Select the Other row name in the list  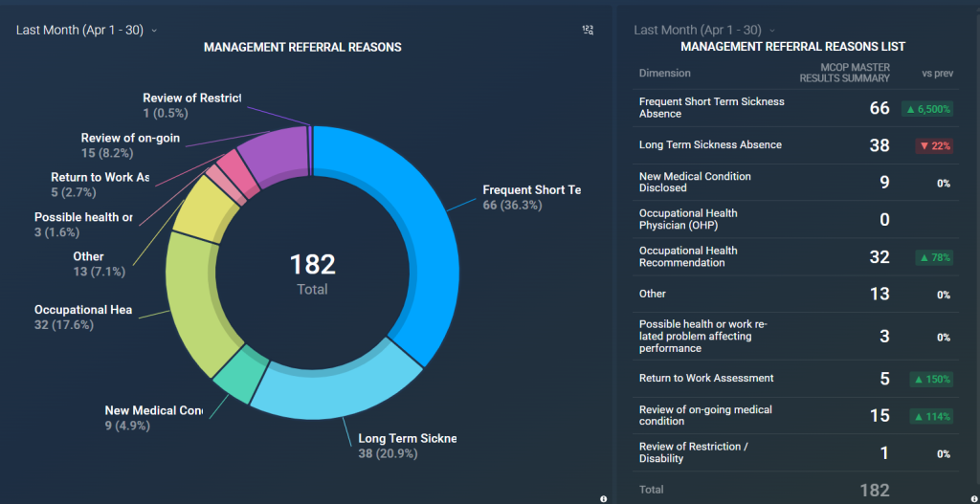pos(653,294)
